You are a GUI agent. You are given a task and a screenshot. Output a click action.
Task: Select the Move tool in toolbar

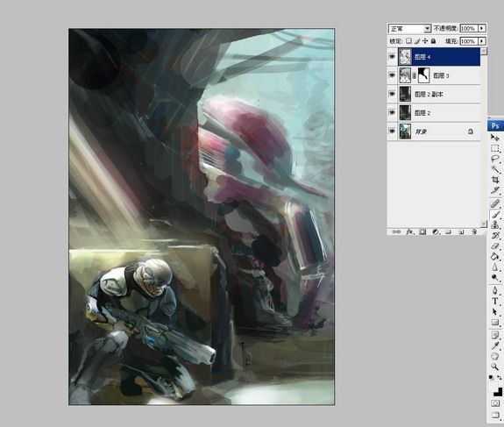tap(495, 138)
